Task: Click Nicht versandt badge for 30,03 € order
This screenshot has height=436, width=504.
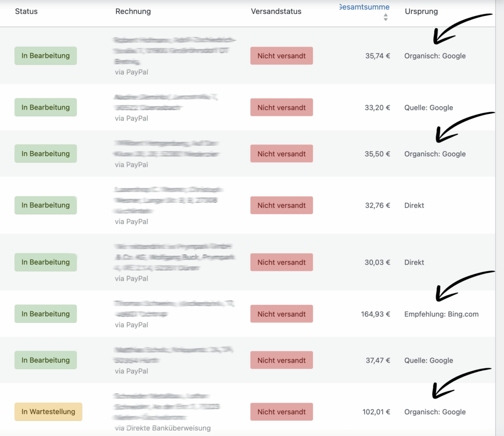Action: [282, 262]
